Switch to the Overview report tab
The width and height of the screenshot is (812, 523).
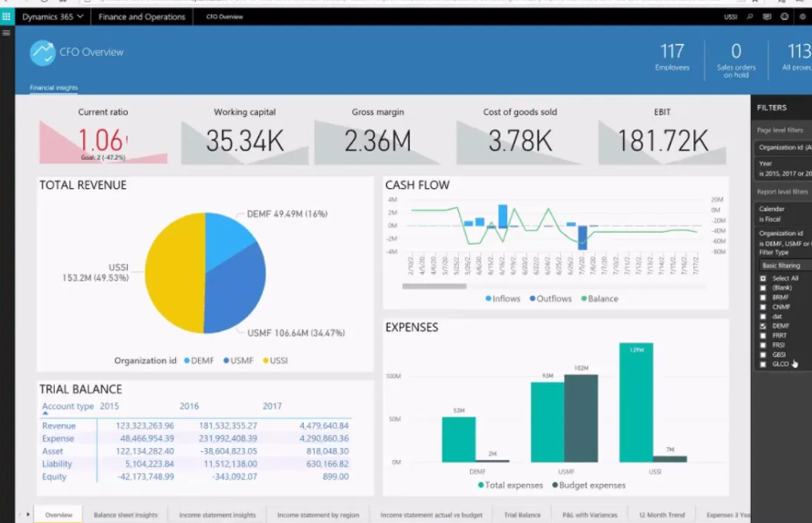tap(58, 515)
